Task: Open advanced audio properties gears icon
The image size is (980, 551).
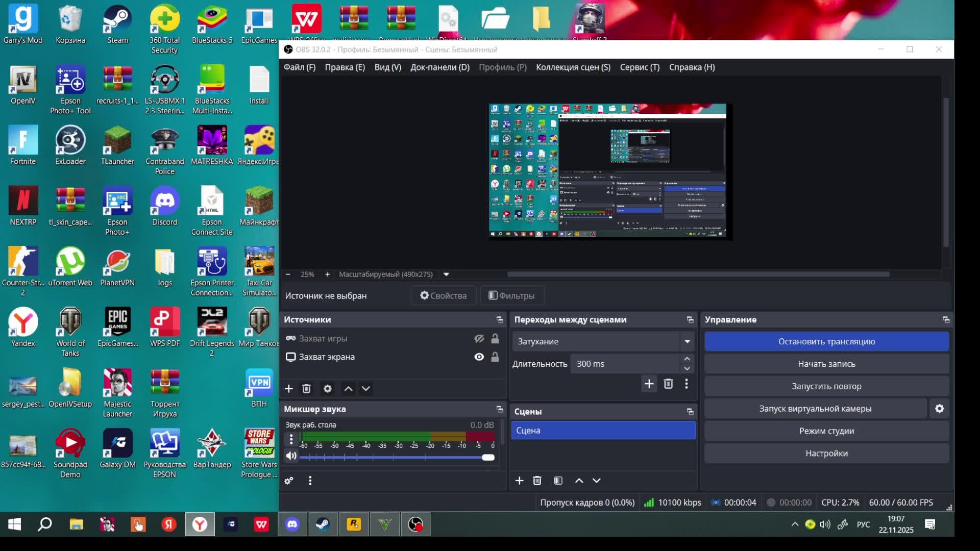Action: click(289, 481)
